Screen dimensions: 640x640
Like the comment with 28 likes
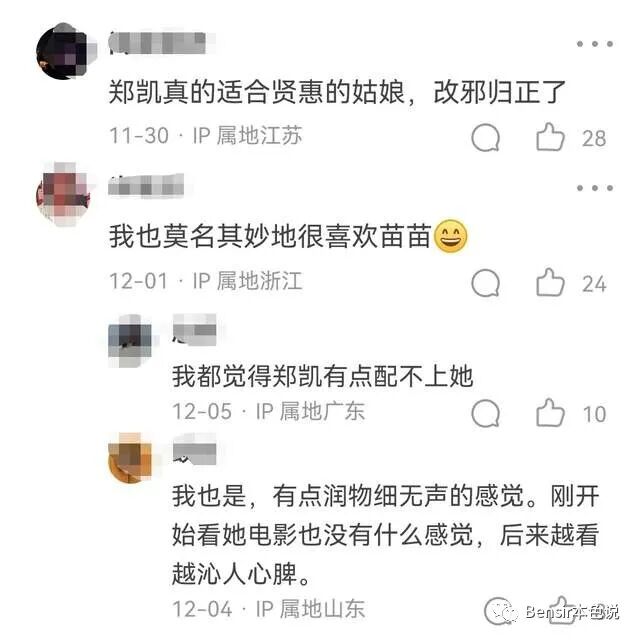coord(550,137)
